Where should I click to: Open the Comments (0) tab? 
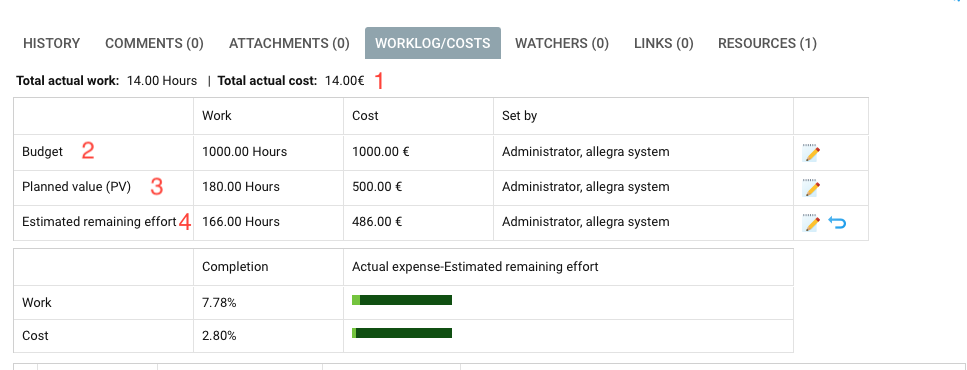[x=154, y=43]
